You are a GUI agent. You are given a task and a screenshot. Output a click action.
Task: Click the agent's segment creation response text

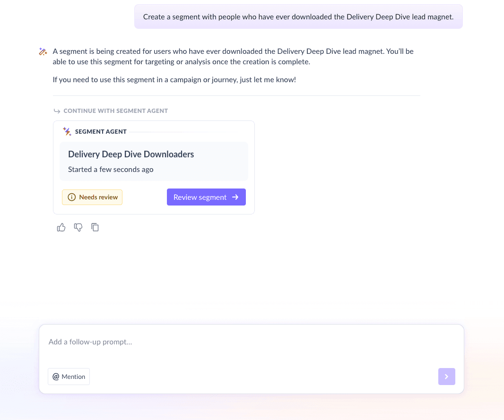coord(233,56)
